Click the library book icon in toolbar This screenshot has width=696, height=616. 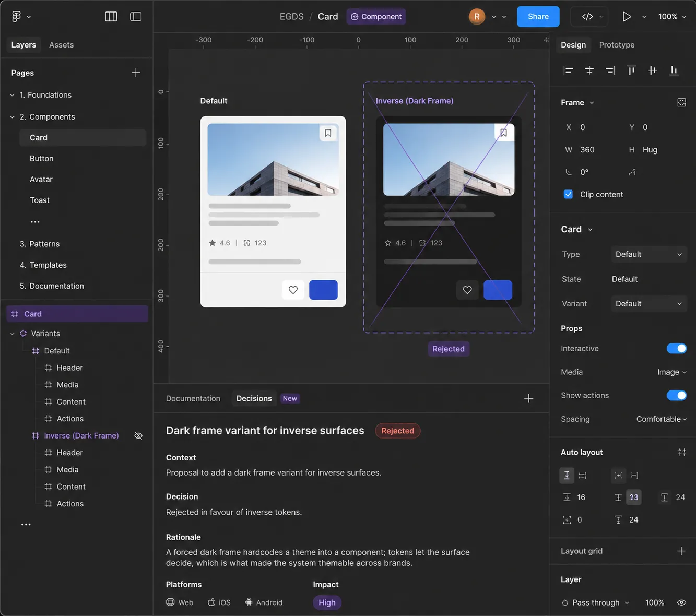click(111, 17)
